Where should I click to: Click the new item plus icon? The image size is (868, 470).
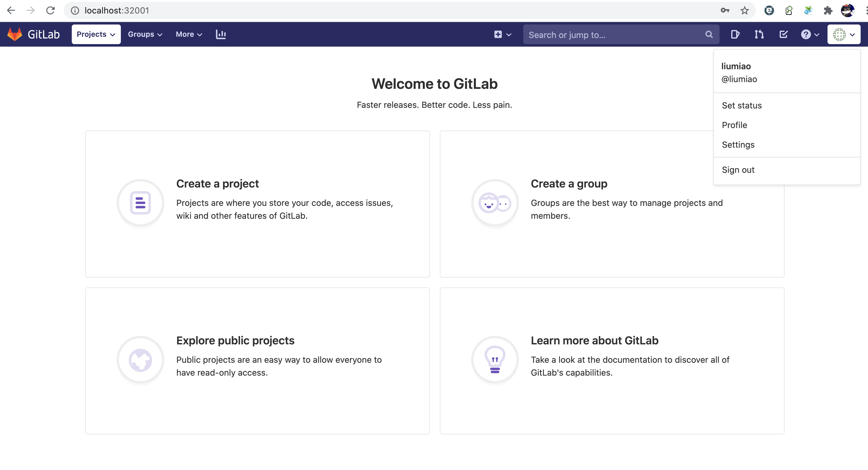[x=498, y=34]
